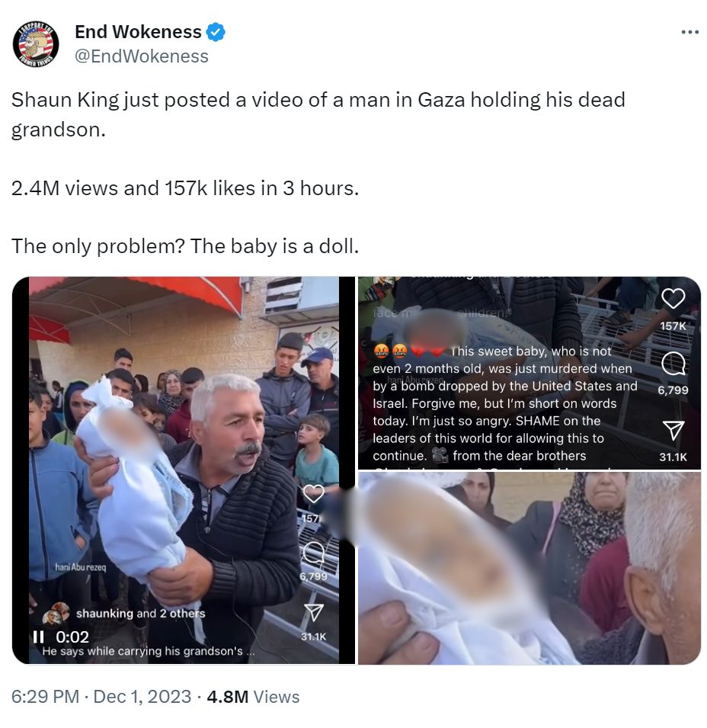Image resolution: width=707 pixels, height=728 pixels.
Task: Click the share arrow icon above 31.1K
Action: (x=673, y=431)
